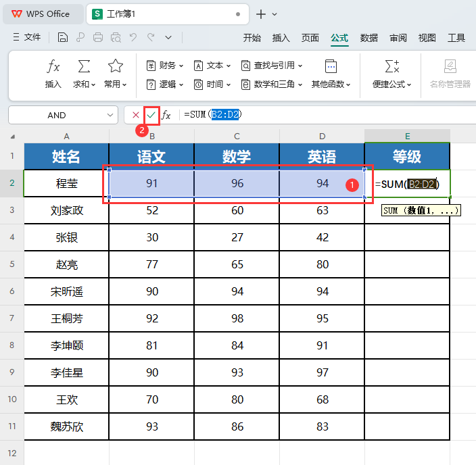The width and height of the screenshot is (476, 465).
Task: Select column E header
Action: point(408,137)
